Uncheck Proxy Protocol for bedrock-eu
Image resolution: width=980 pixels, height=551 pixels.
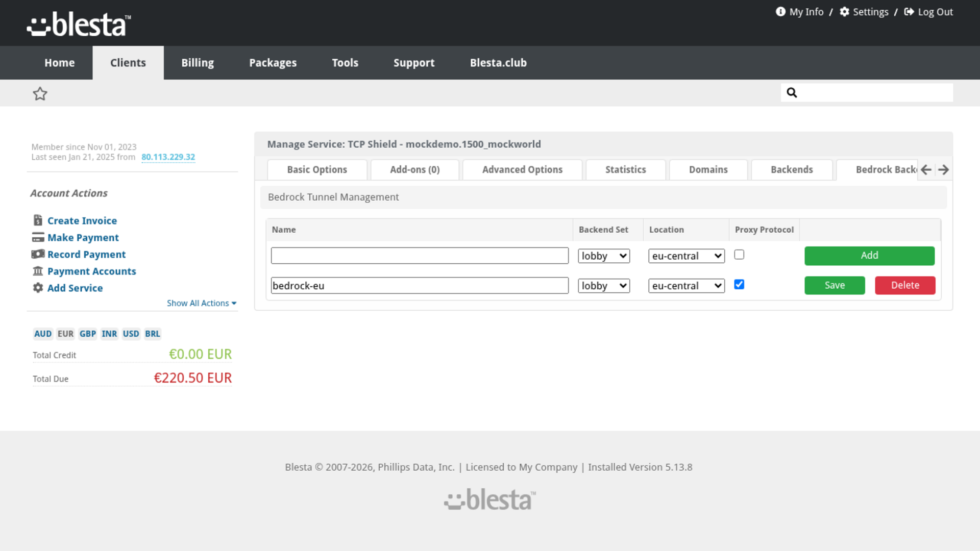[739, 285]
